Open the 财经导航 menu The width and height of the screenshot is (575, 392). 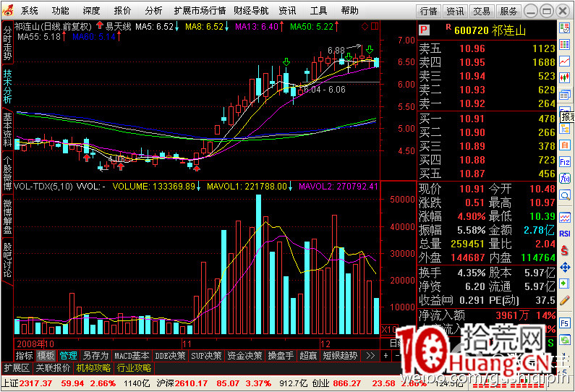pos(251,11)
